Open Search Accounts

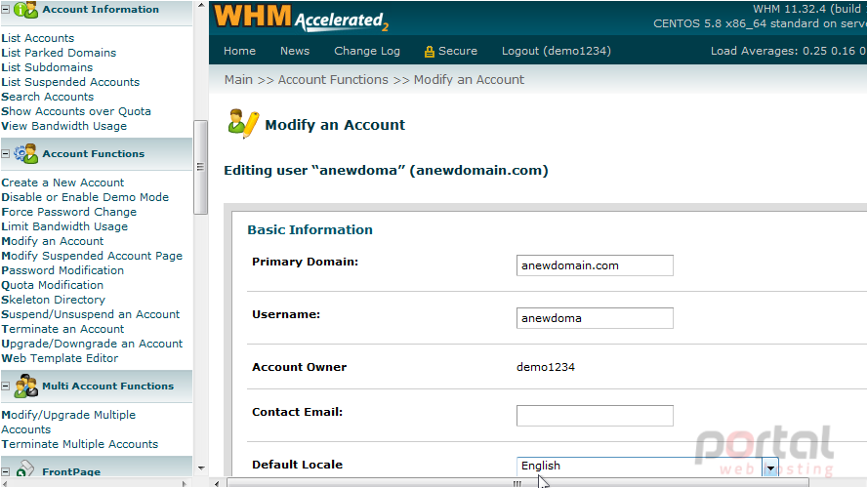coord(48,97)
